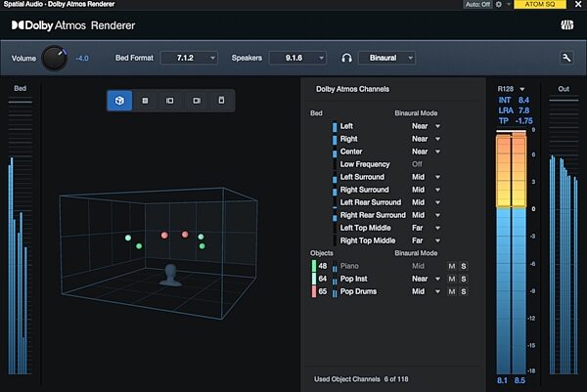Image resolution: width=587 pixels, height=392 pixels.
Task: Click the PreSonus logo icon
Action: 567,25
